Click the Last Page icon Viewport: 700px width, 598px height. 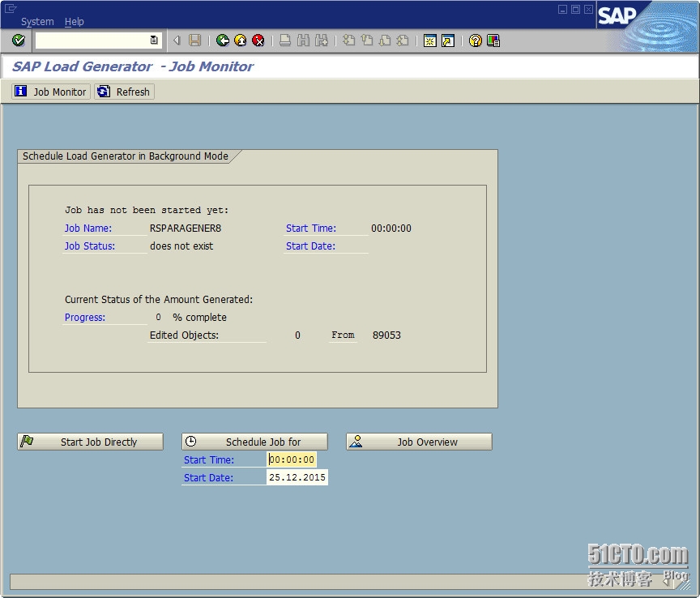tap(402, 41)
